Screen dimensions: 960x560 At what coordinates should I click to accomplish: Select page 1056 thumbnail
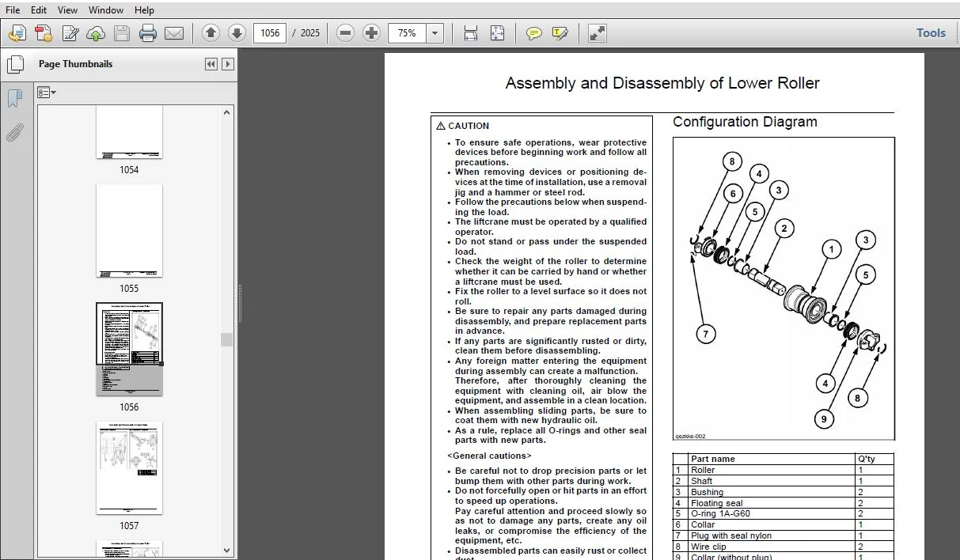coord(129,349)
